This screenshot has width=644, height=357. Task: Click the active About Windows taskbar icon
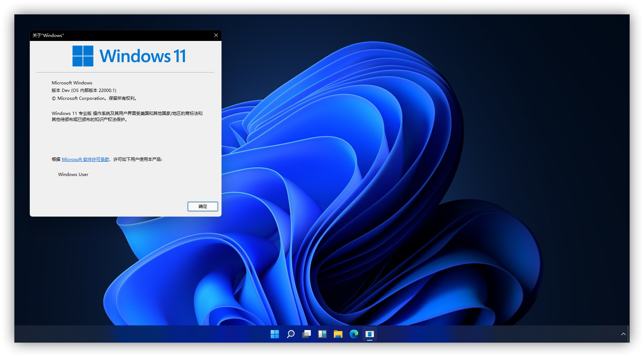coord(370,334)
